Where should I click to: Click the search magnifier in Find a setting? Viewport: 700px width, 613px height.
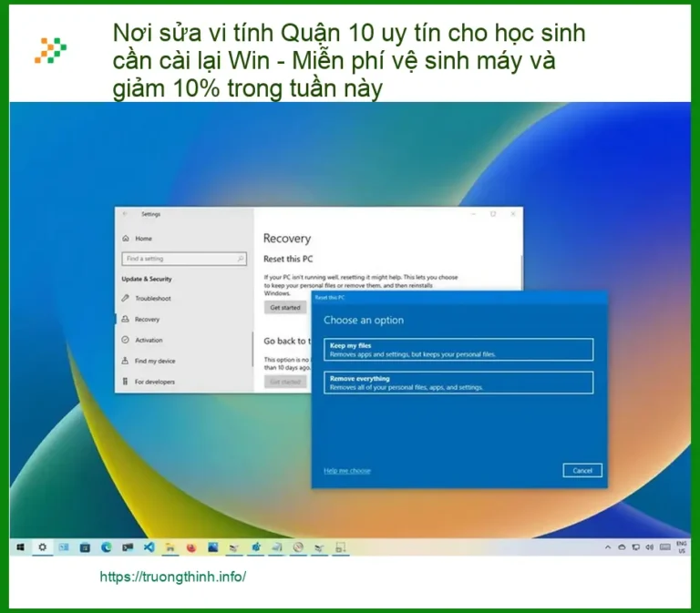(241, 259)
